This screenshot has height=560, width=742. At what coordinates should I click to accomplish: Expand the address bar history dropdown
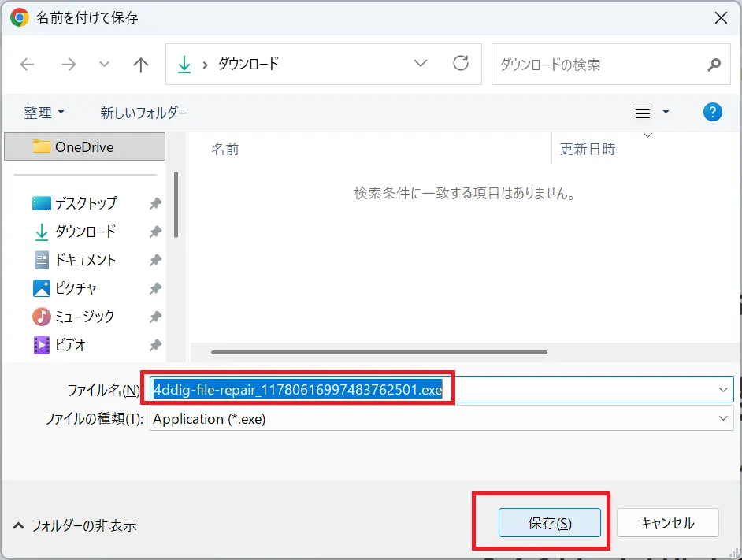tap(420, 64)
